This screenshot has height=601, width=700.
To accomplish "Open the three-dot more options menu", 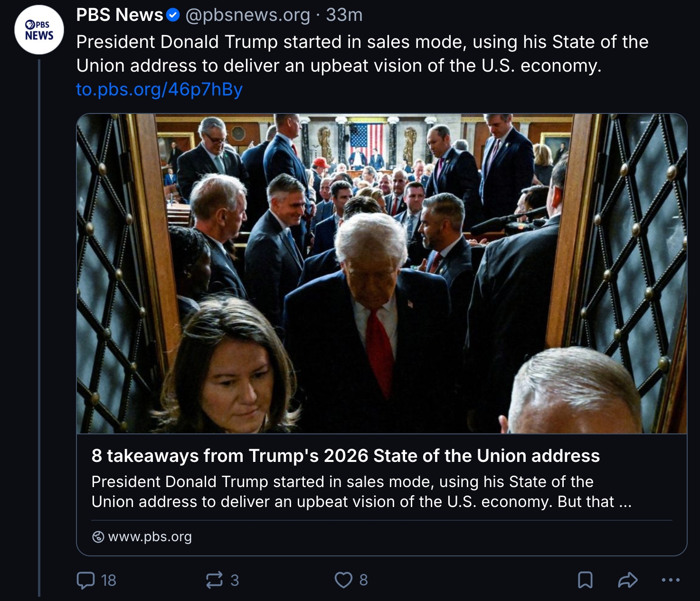I will click(670, 580).
